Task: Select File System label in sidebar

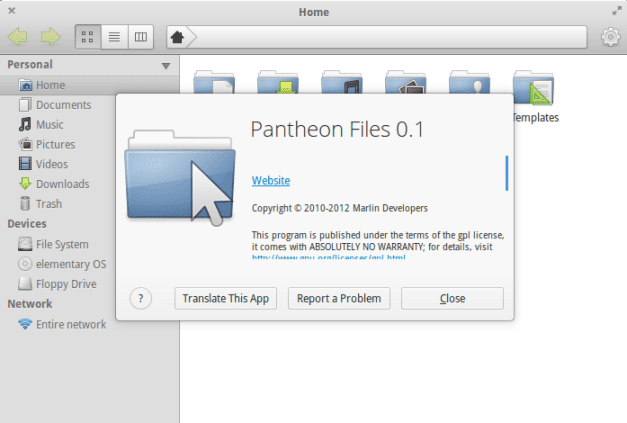Action: (x=62, y=244)
